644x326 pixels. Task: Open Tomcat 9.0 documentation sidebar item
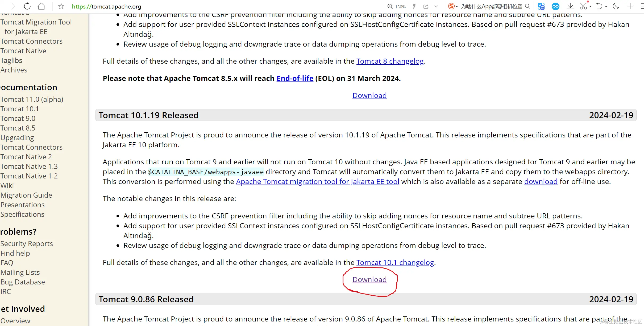(18, 118)
